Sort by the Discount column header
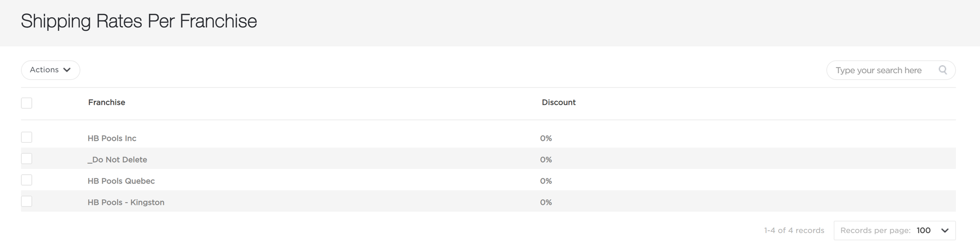This screenshot has width=980, height=247. click(x=559, y=102)
